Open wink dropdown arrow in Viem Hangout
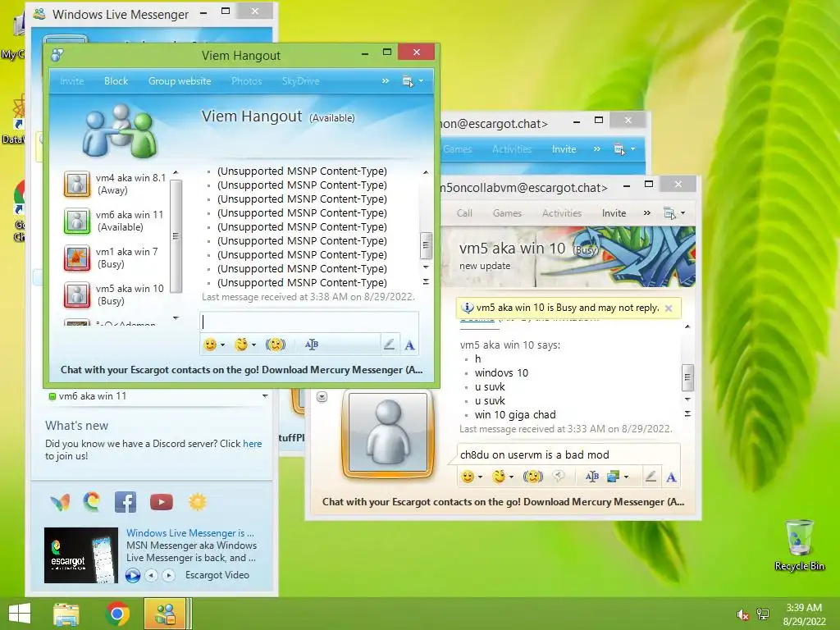 (254, 345)
